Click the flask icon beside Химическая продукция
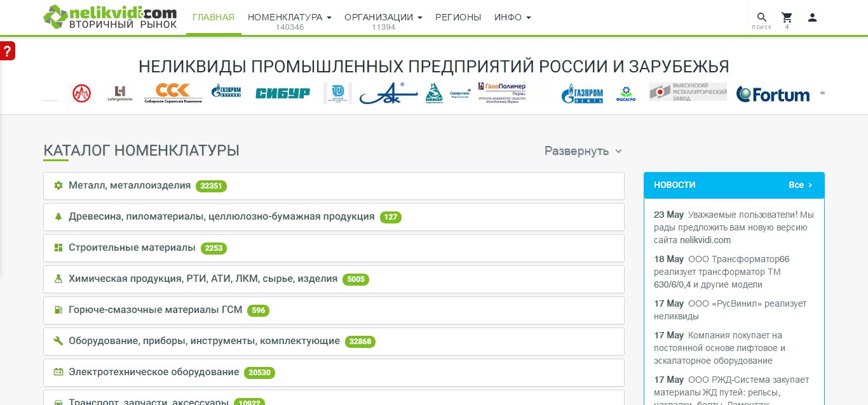Image resolution: width=868 pixels, height=405 pixels. (58, 279)
